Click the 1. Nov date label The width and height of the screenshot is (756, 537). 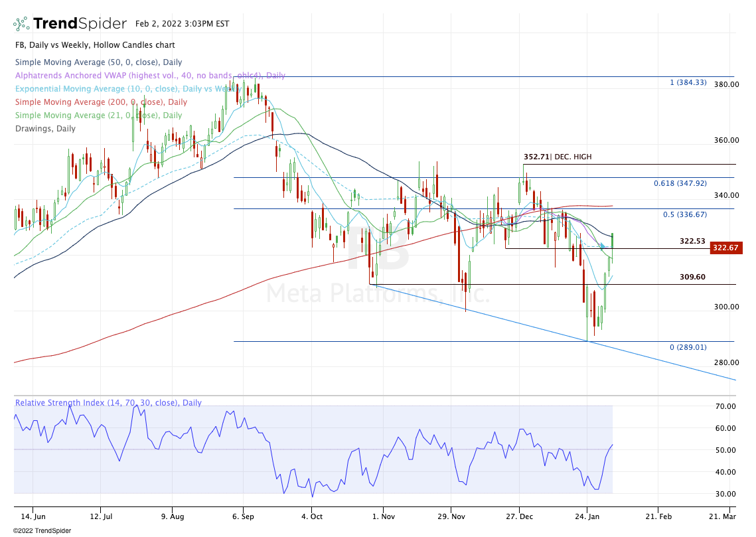pyautogui.click(x=383, y=516)
